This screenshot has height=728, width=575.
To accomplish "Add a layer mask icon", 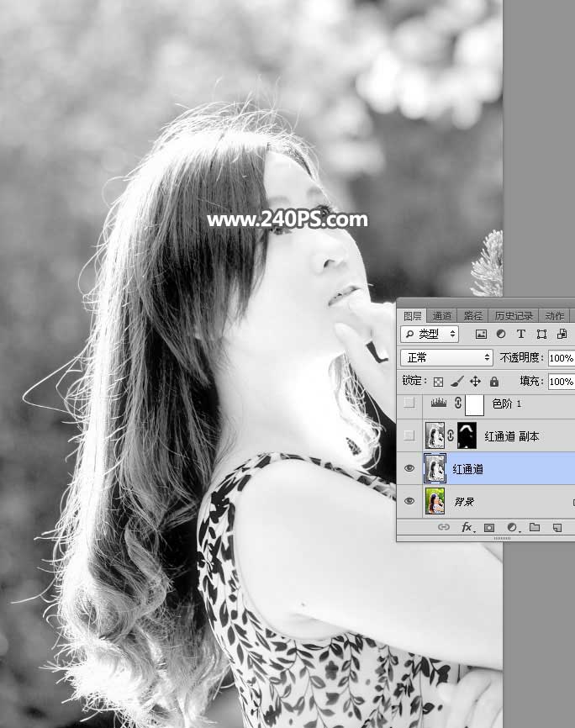I will click(x=489, y=528).
